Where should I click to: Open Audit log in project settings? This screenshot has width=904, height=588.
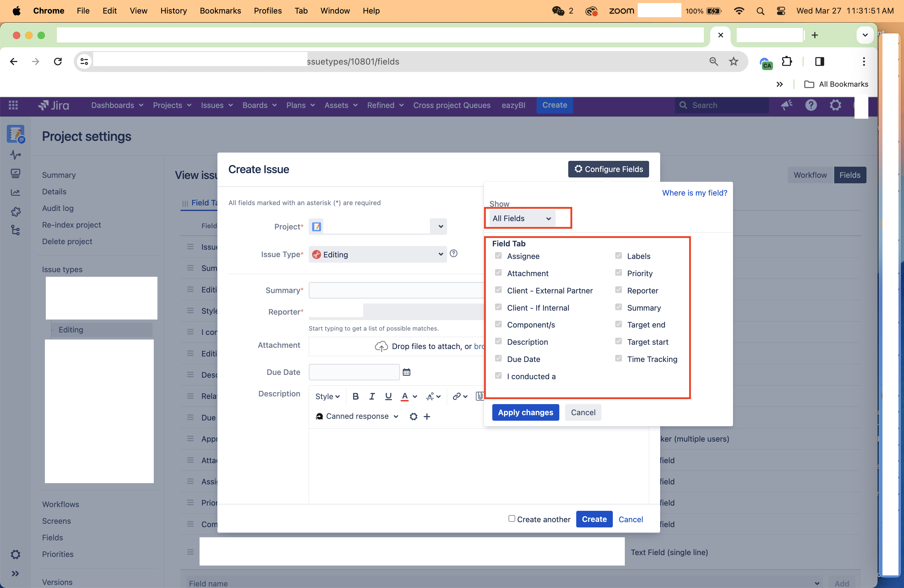[x=58, y=208]
